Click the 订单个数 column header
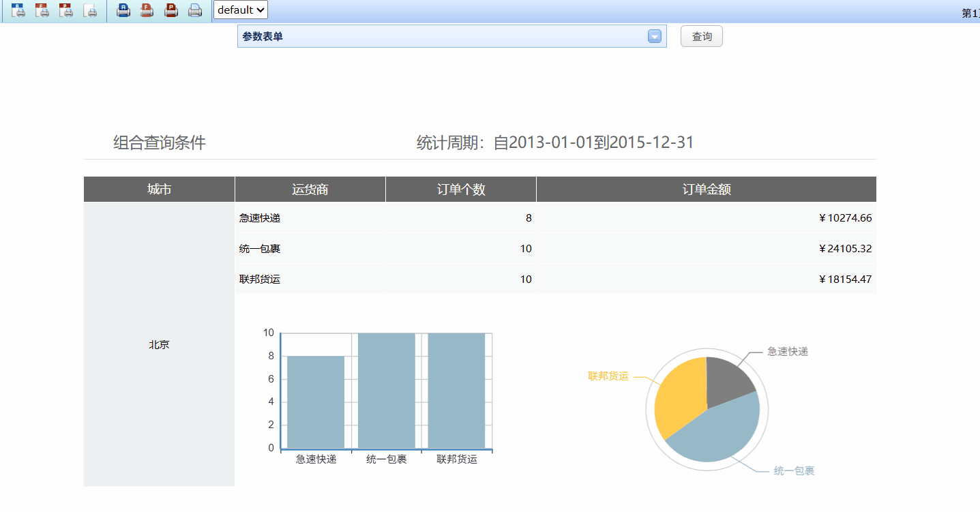The image size is (980, 512). point(461,190)
